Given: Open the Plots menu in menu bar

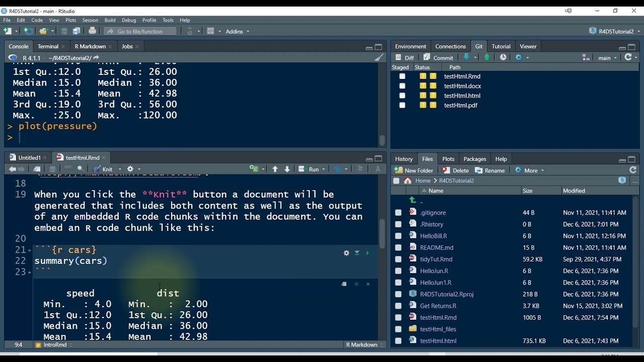Looking at the screenshot, I should point(70,20).
